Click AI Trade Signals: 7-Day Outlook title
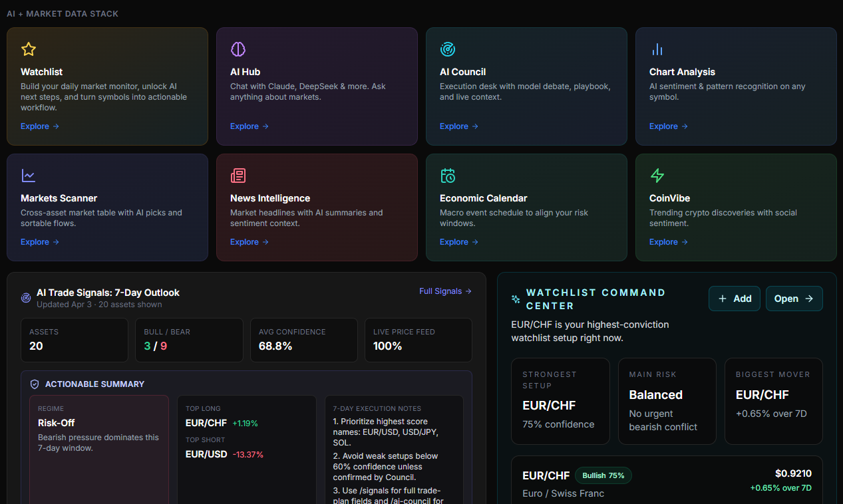 [x=108, y=293]
